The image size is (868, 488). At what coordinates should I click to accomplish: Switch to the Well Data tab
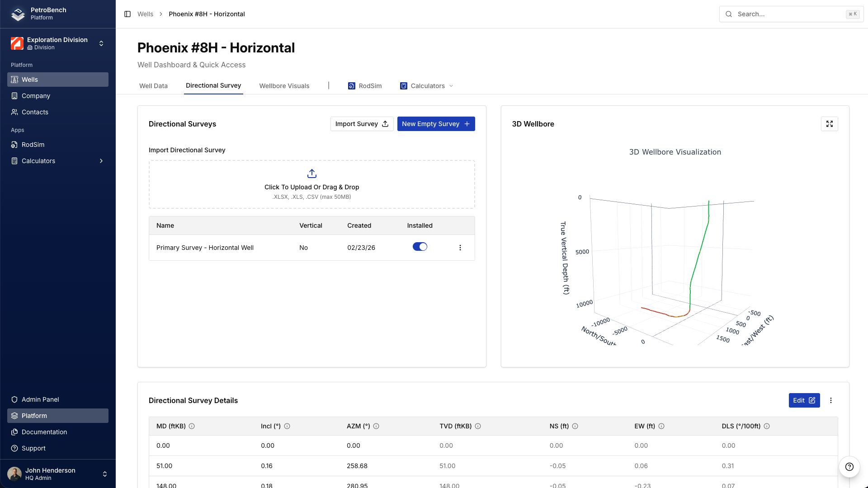153,86
